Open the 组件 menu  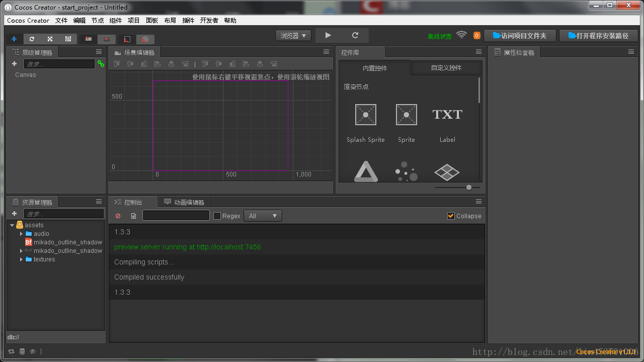pyautogui.click(x=116, y=21)
